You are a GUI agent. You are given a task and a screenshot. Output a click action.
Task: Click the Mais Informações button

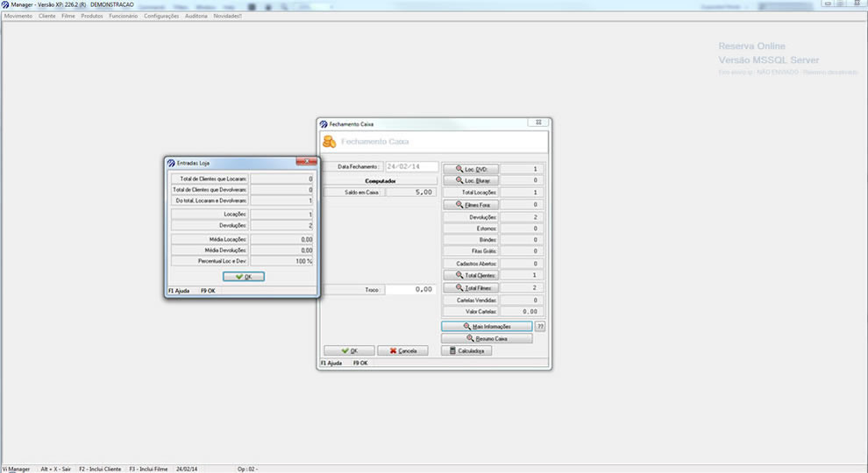click(487, 326)
